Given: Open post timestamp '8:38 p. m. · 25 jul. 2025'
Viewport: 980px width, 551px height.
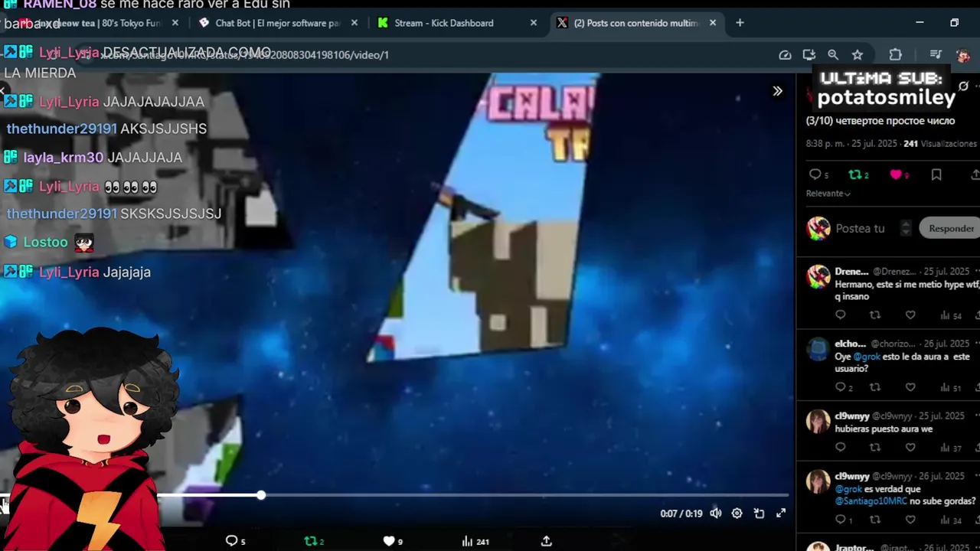Looking at the screenshot, I should (851, 143).
